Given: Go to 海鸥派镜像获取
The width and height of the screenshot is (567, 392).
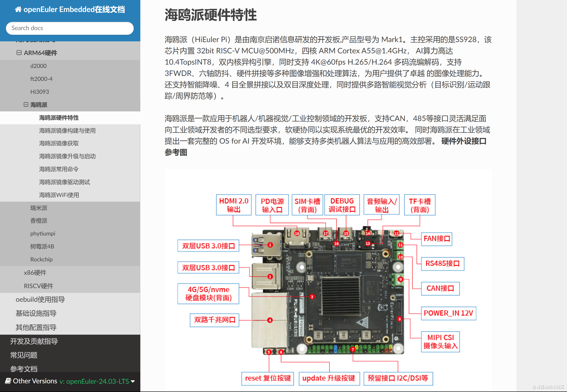Looking at the screenshot, I should (59, 143).
